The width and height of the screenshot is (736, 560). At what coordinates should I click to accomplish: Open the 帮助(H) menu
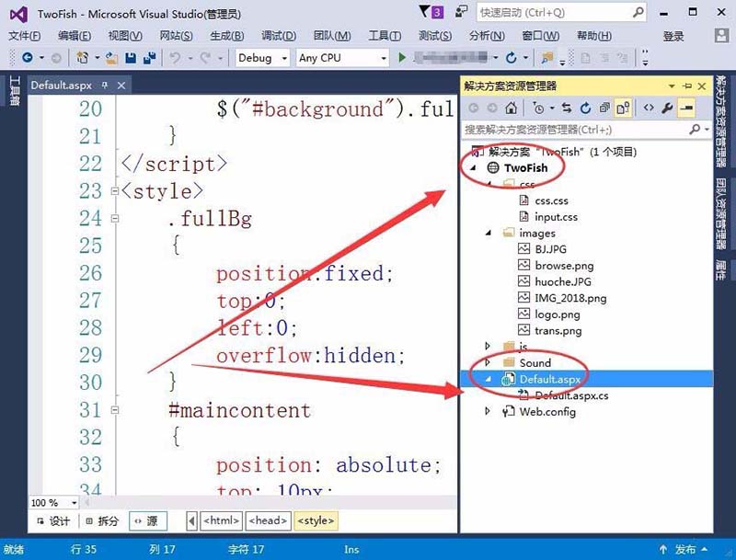point(594,36)
